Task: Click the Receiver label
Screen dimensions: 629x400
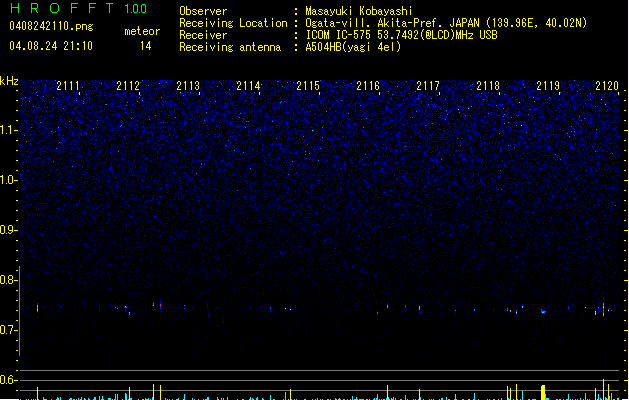Action: (x=203, y=35)
